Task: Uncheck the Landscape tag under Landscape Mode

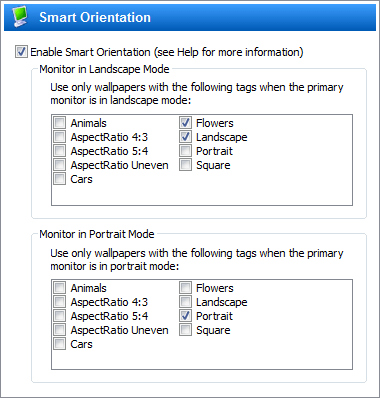Action: (185, 137)
